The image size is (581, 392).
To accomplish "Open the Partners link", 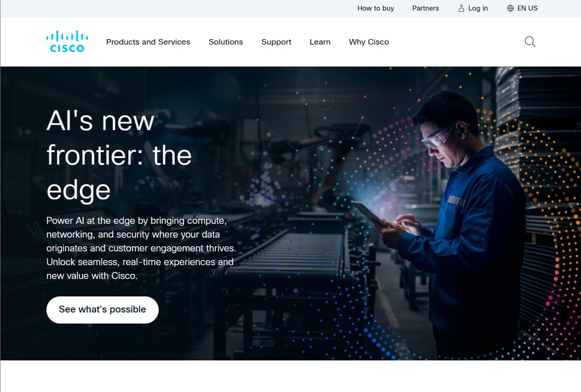I will [426, 8].
